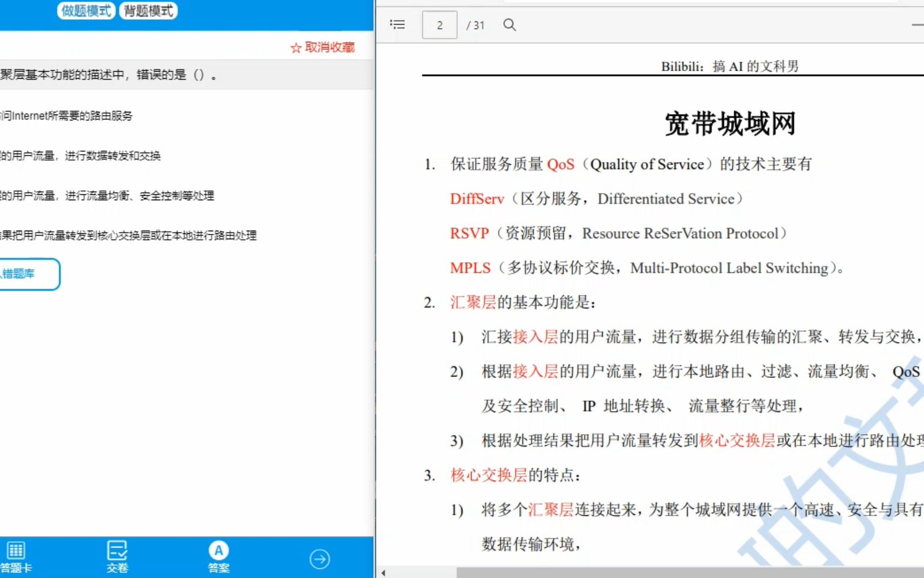924x578 pixels.
Task: Select the option about 数据转发和交换
Action: [80, 156]
